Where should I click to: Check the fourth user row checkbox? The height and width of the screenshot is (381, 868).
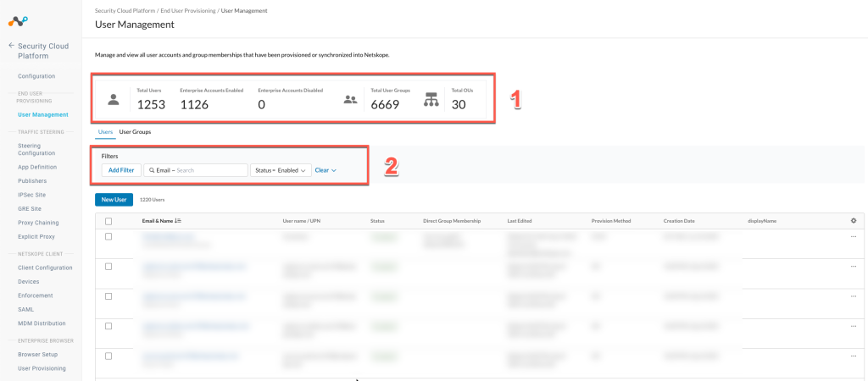108,326
